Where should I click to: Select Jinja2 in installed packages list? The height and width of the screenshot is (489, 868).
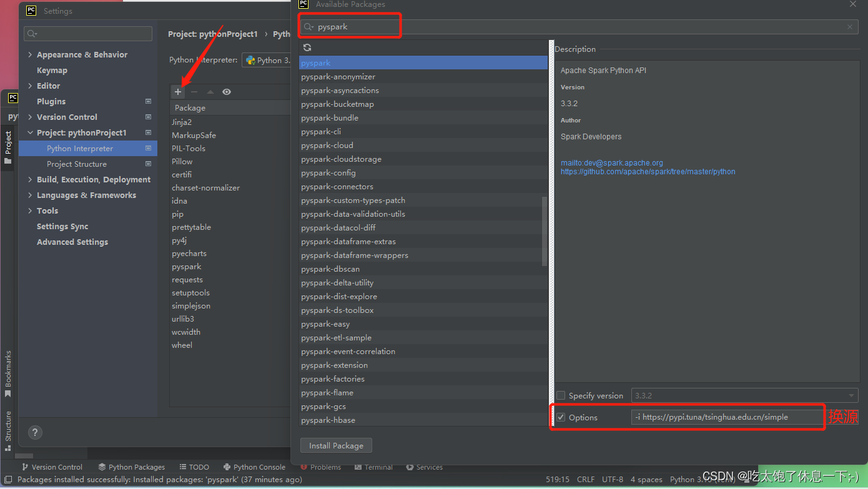click(x=231, y=122)
